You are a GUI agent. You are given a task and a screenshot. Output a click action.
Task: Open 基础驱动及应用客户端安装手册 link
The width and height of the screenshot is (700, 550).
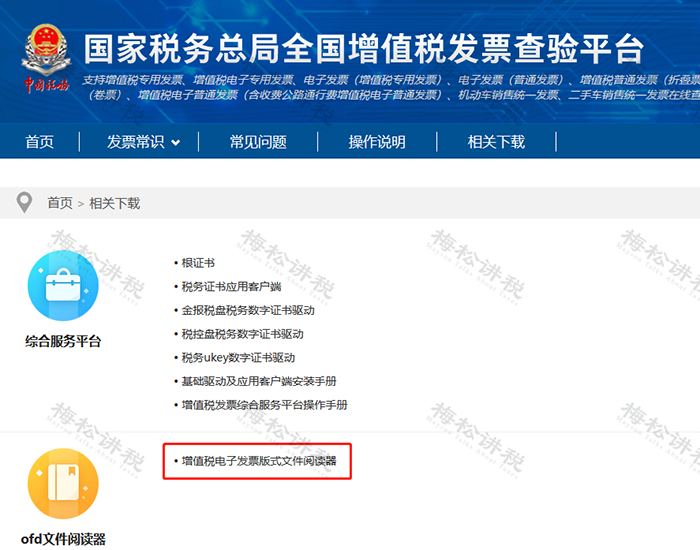[259, 381]
